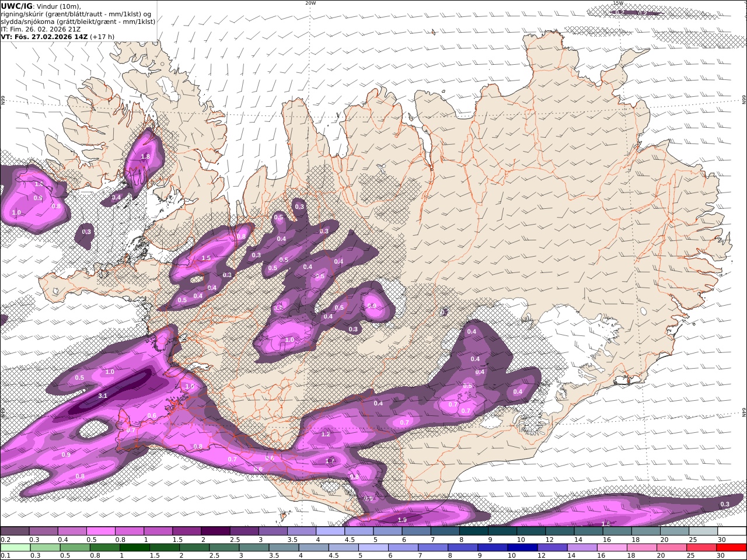The width and height of the screenshot is (747, 560).
Task: Click the '15W' longitude label
Action: (x=618, y=3)
